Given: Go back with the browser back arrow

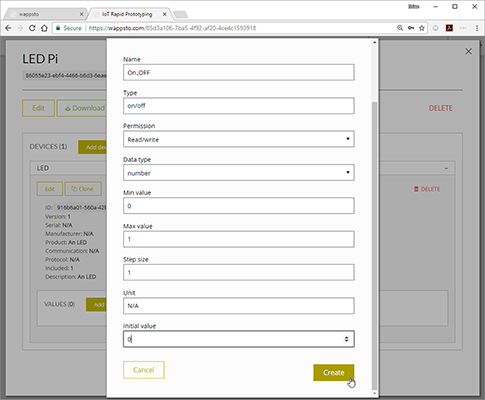Looking at the screenshot, I should [8, 28].
